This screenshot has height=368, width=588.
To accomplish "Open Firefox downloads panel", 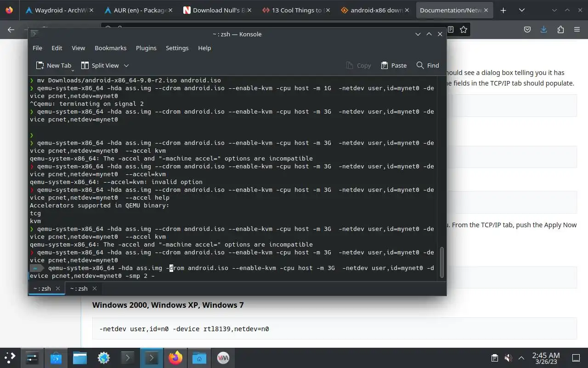I will click(544, 29).
